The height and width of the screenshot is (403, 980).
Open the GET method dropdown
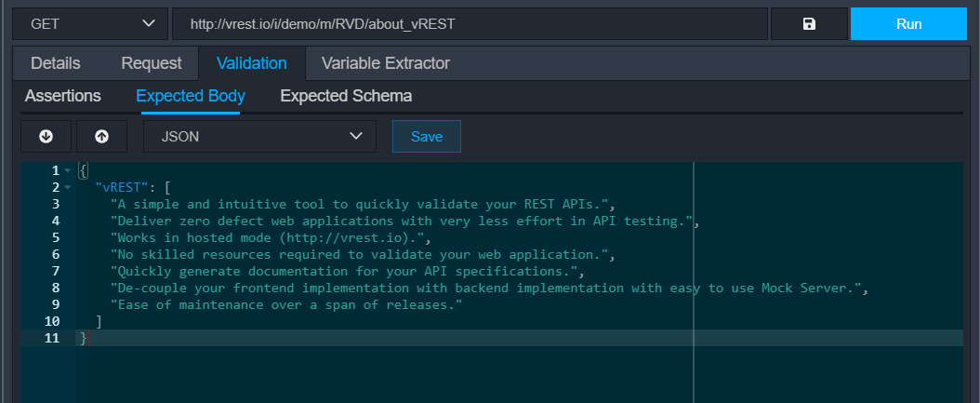coord(91,24)
